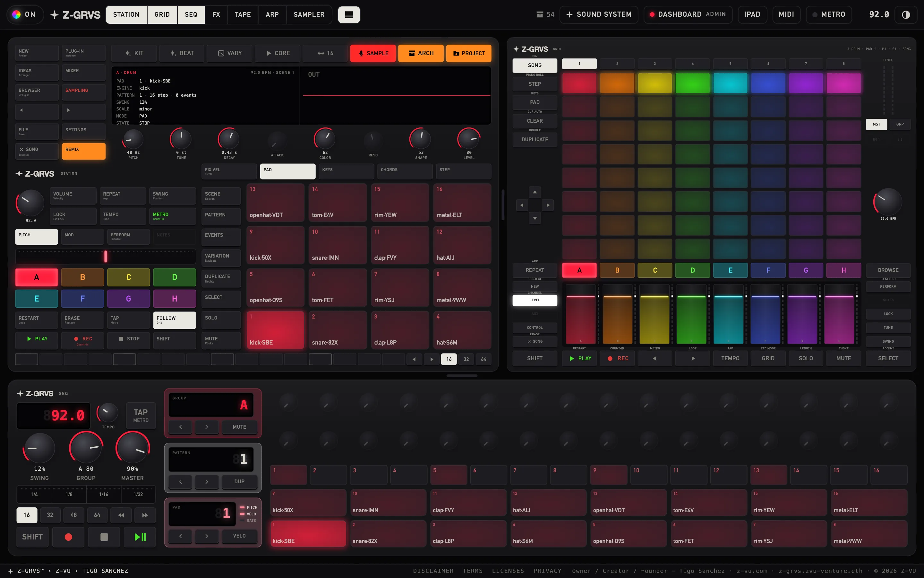The image size is (924, 578).
Task: Click the CORE play button
Action: [x=277, y=53]
